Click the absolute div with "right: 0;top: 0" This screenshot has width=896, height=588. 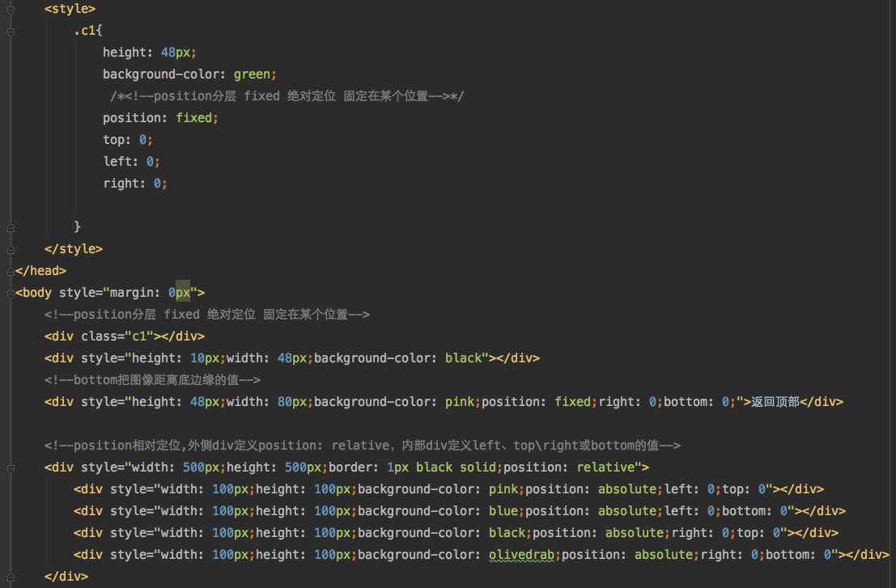click(x=456, y=533)
